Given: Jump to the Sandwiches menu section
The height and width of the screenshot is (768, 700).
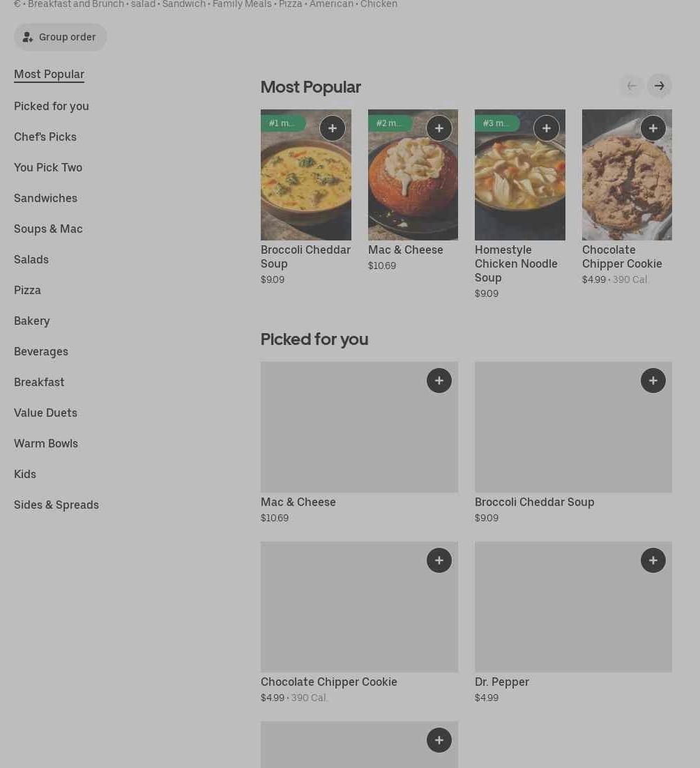Looking at the screenshot, I should pos(45,198).
